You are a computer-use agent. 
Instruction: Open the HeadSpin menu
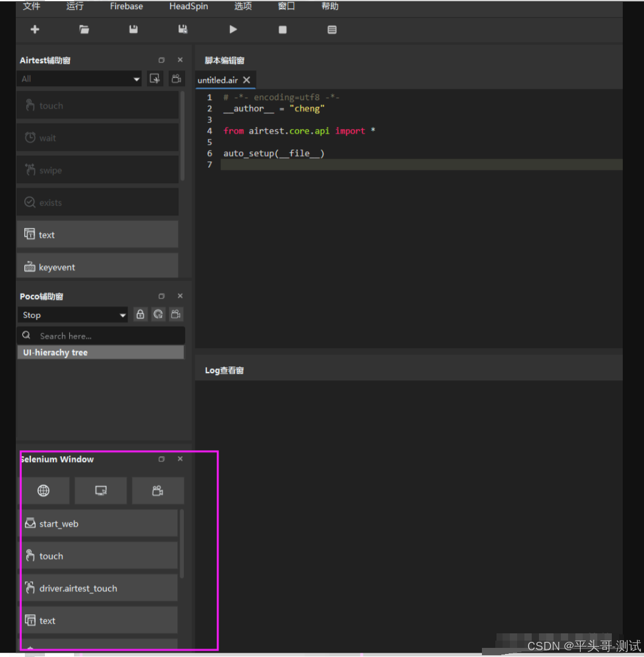point(189,6)
